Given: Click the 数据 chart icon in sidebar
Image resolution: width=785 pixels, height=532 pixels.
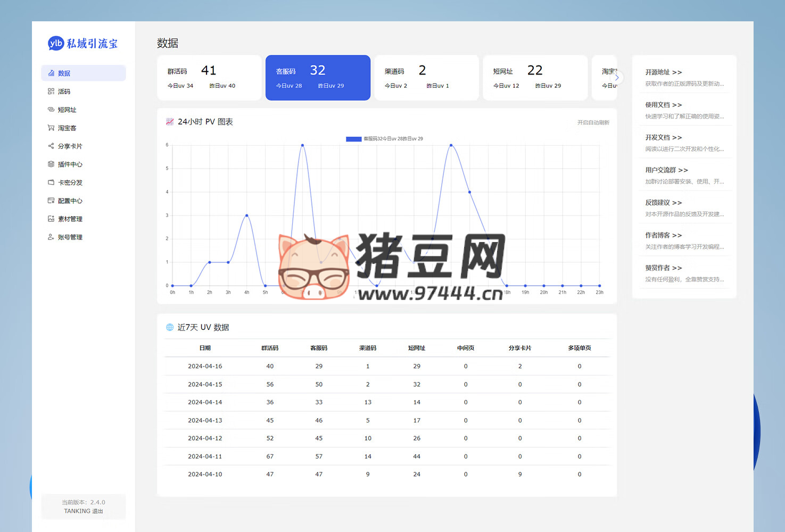Looking at the screenshot, I should (51, 73).
